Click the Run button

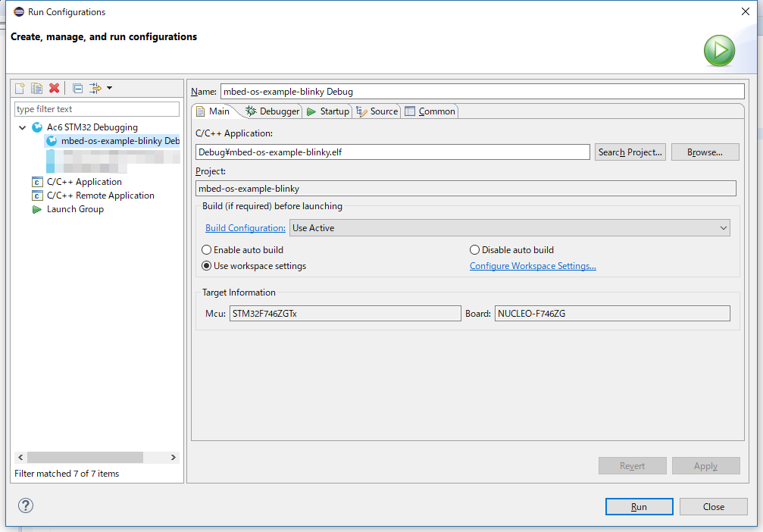coord(639,507)
